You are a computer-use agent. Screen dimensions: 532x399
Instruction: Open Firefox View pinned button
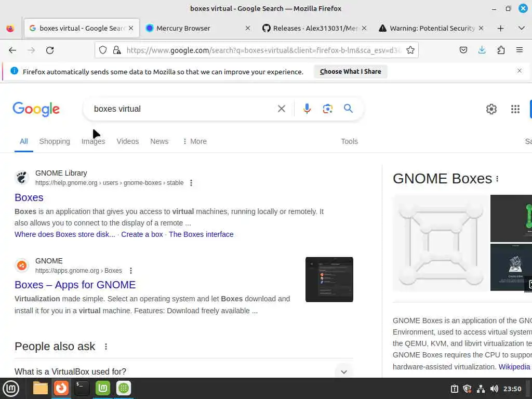10,28
